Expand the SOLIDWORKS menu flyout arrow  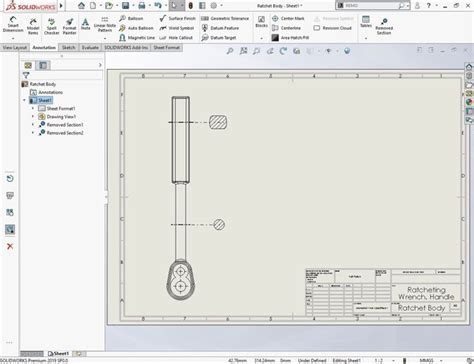61,6
